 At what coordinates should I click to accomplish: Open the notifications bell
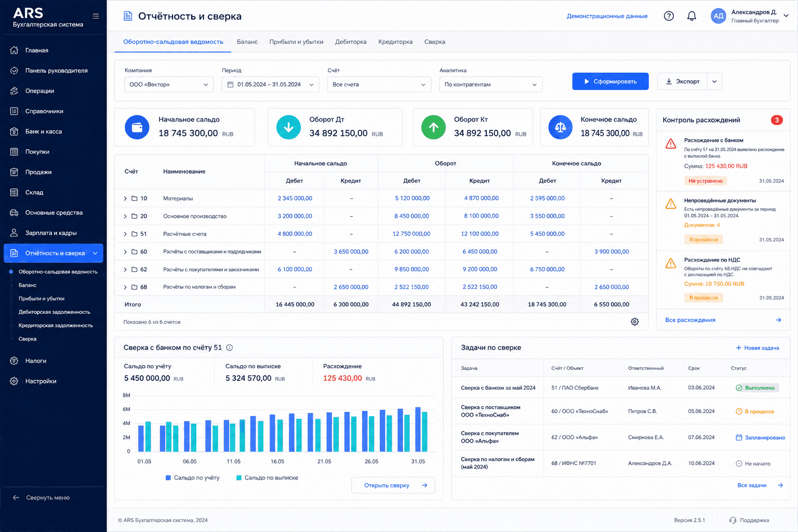(x=691, y=16)
